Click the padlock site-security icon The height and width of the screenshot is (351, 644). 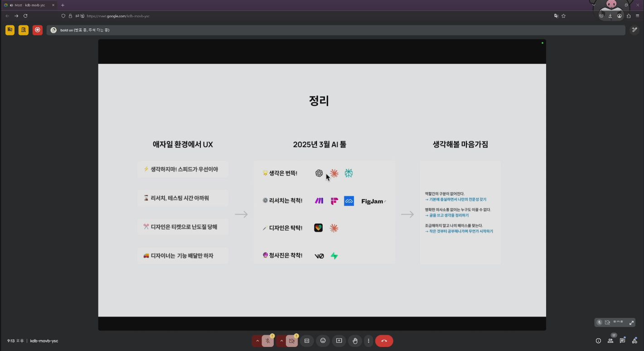click(70, 16)
